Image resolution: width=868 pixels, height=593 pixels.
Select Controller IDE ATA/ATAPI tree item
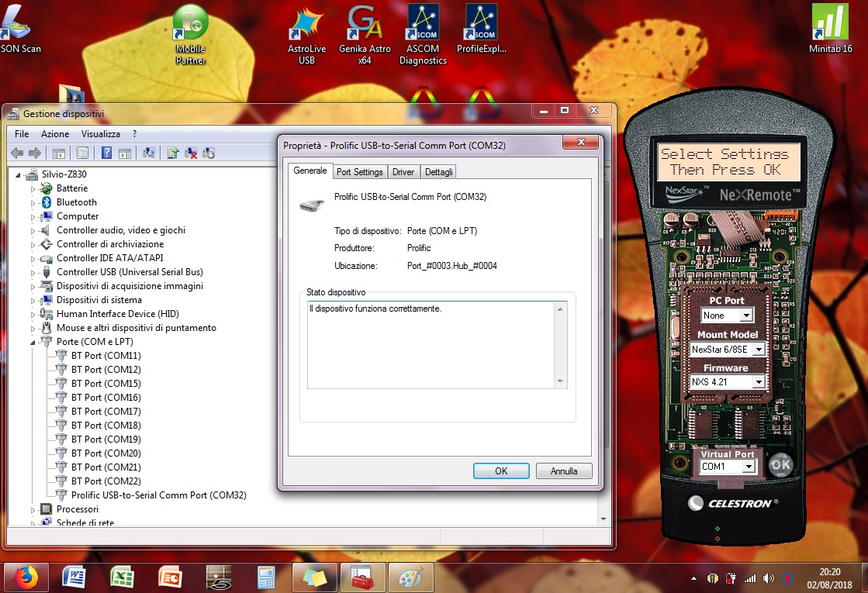[x=109, y=258]
